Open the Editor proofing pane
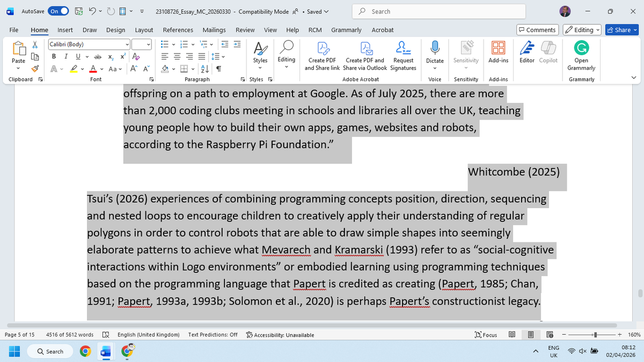The width and height of the screenshot is (644, 362). click(527, 53)
